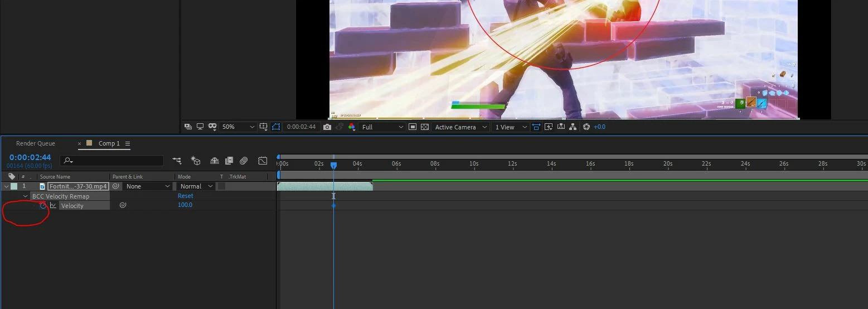Viewport: 868px width, 309px height.
Task: Take a snapshot with the camera icon
Action: 327,127
